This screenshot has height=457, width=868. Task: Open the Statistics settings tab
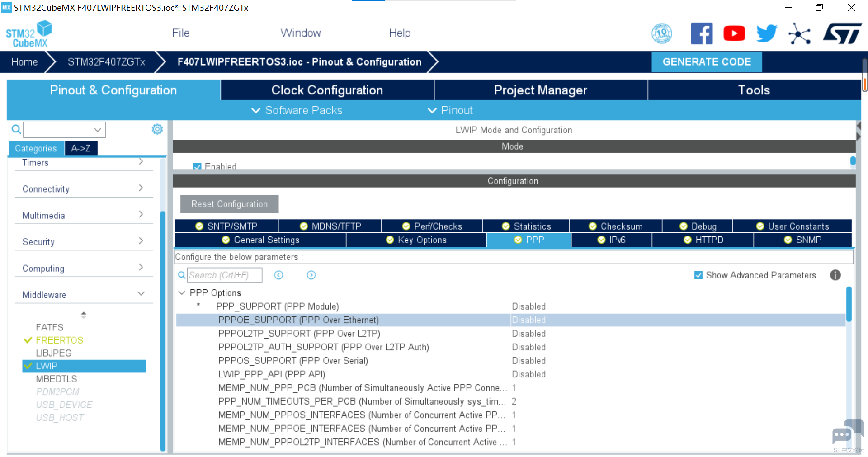[x=526, y=226]
